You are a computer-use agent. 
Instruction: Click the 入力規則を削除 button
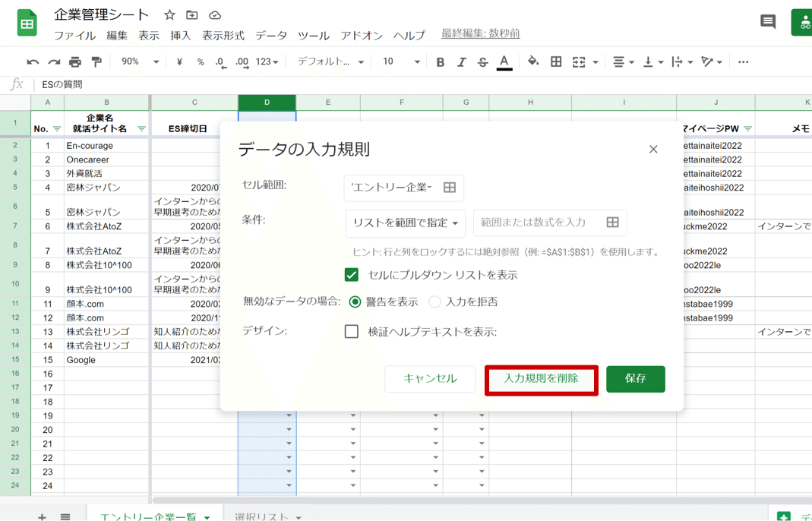[x=541, y=380]
